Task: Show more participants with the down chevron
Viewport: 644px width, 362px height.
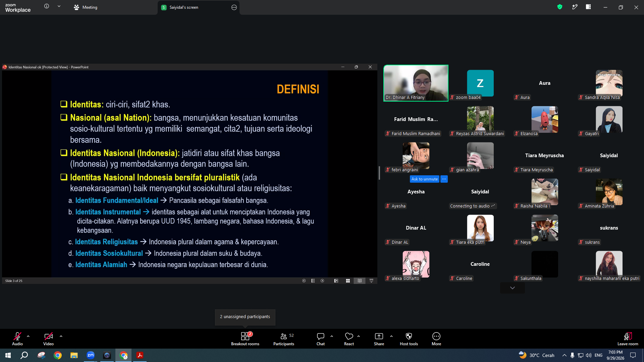Action: click(x=513, y=288)
